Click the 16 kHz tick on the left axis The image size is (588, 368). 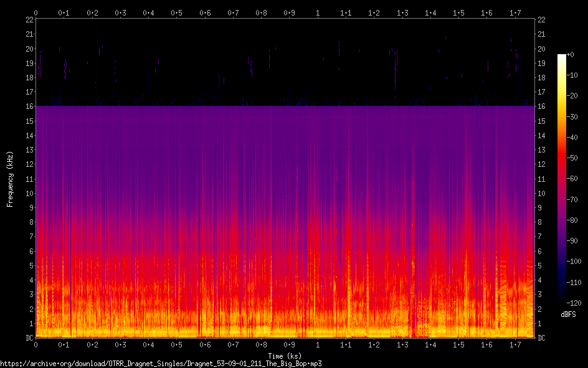29,106
